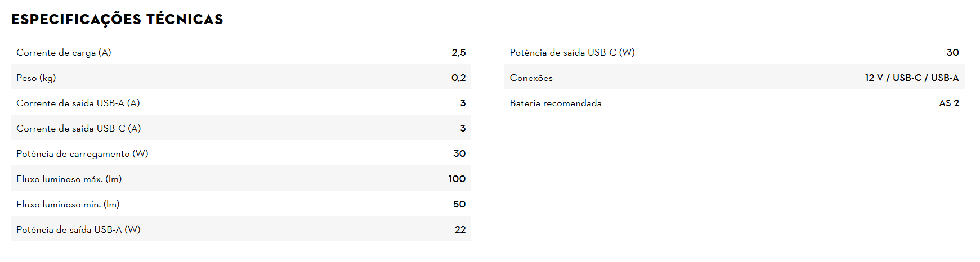Select the AS 2 battery value
This screenshot has width=980, height=262.
coord(948,103)
